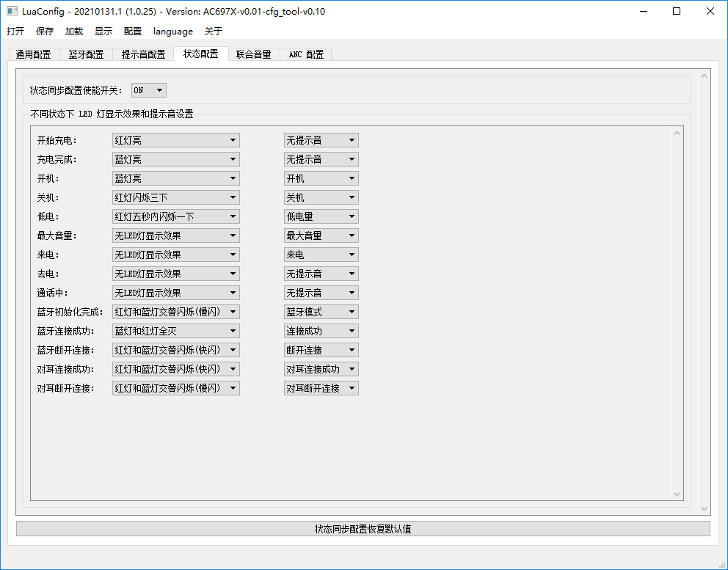Open tone dropdown for 去电
Image resolution: width=728 pixels, height=570 pixels.
click(x=321, y=274)
